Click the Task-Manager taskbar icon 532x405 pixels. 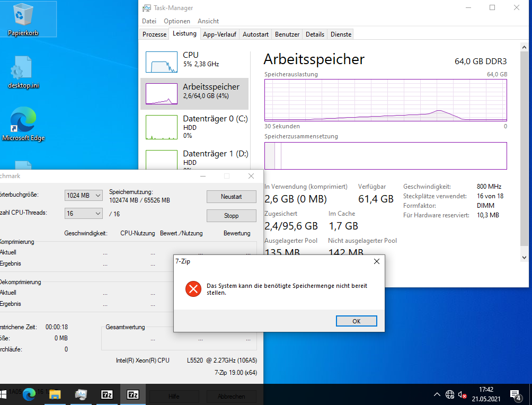coord(81,394)
